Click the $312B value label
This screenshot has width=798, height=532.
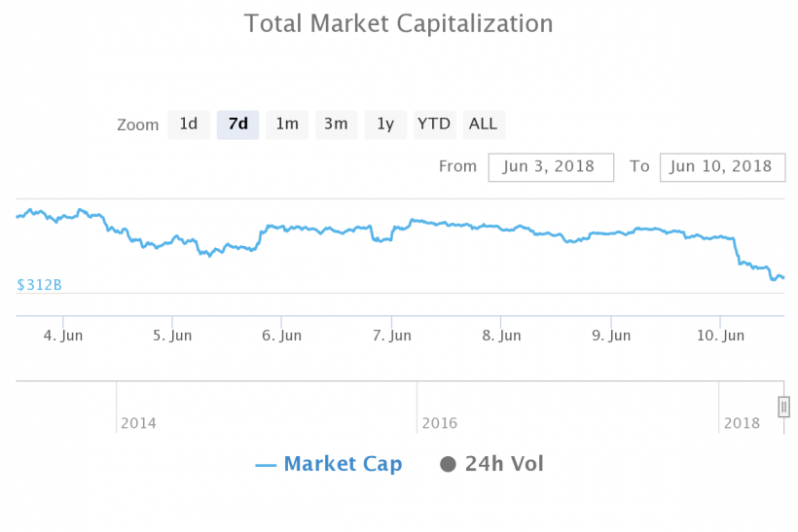(40, 285)
